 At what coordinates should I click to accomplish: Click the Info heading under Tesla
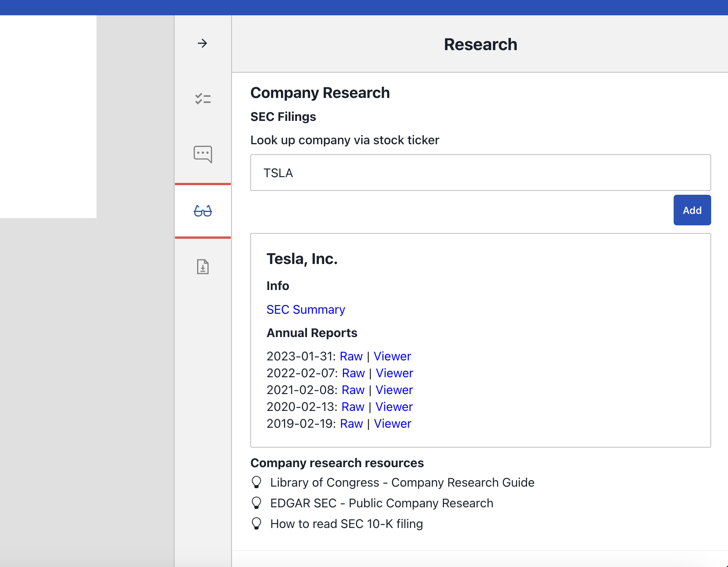tap(277, 286)
